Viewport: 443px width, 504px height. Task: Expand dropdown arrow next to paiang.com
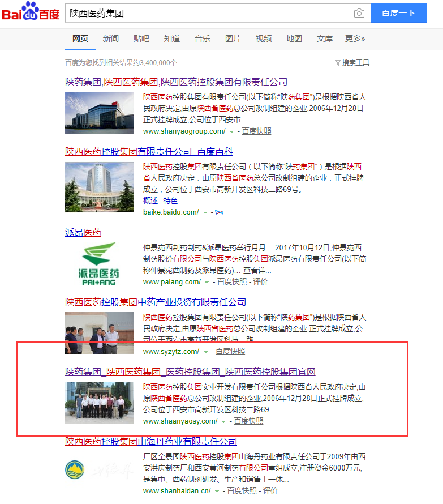(207, 282)
